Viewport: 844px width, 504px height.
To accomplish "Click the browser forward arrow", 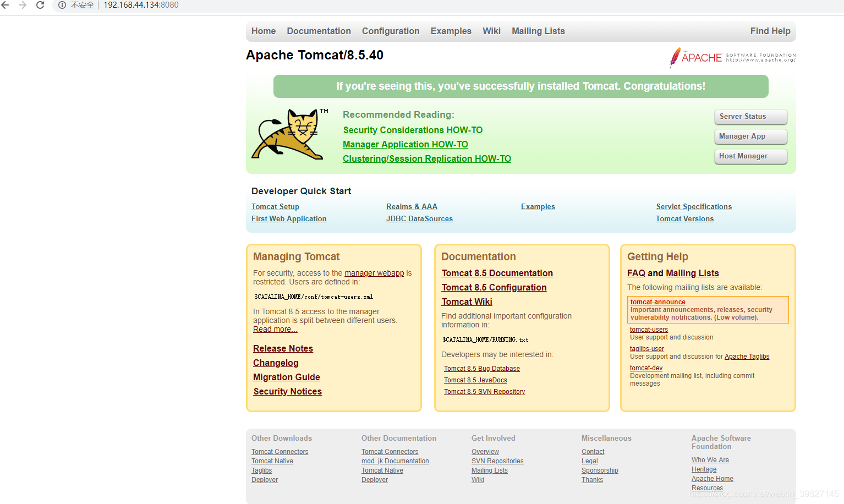I will (23, 5).
